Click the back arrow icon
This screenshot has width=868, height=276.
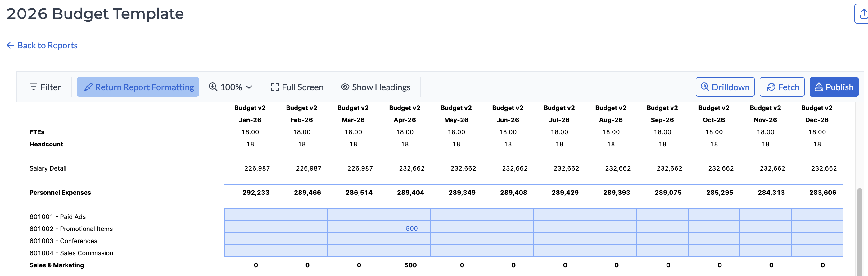point(11,46)
